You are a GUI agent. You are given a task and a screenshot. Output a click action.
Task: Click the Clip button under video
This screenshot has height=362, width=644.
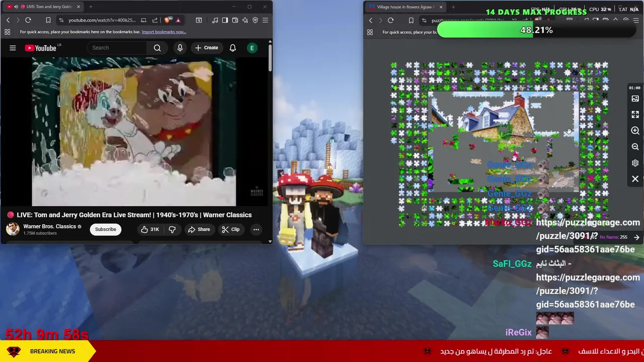pyautogui.click(x=230, y=229)
